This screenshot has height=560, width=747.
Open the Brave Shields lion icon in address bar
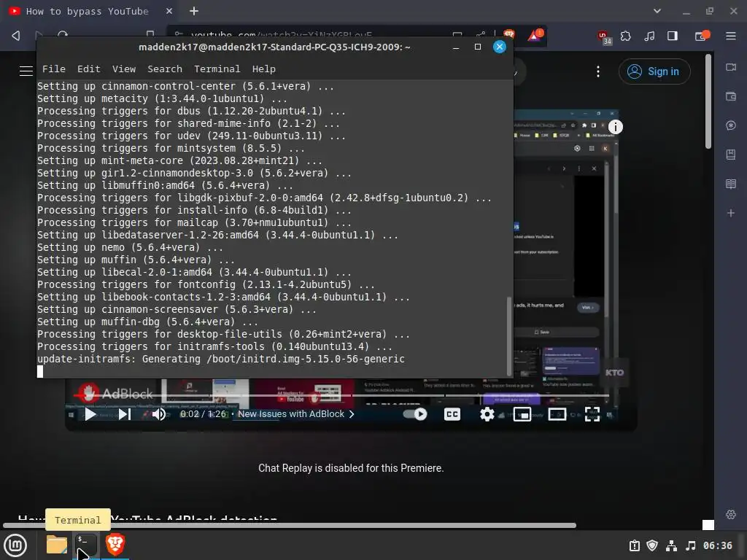tap(509, 34)
